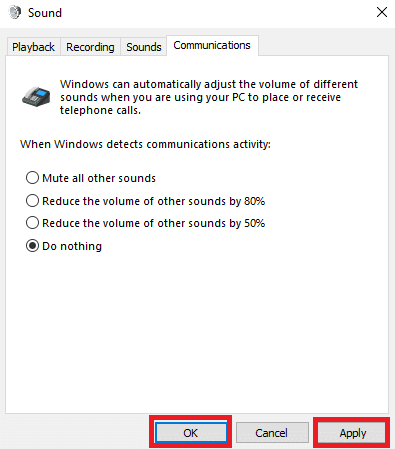Click the 'Reduce the volume of other sounds by 80%' label text
Image resolution: width=395 pixels, height=449 pixels.
154,201
